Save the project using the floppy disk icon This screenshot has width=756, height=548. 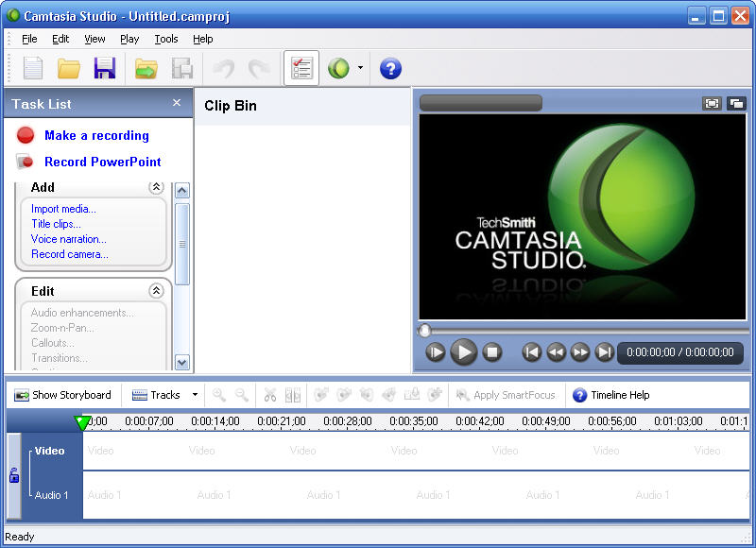tap(104, 68)
